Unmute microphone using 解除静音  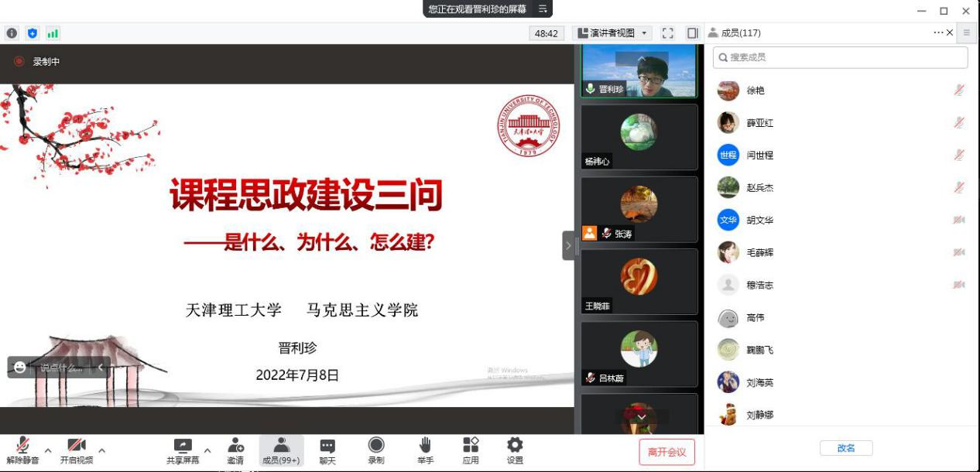pos(22,446)
